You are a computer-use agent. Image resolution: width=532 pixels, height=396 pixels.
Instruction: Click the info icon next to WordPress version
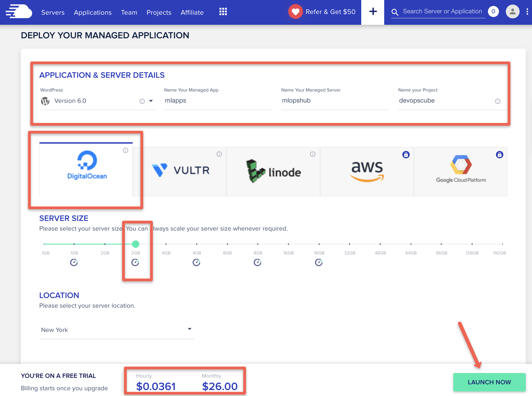(142, 101)
